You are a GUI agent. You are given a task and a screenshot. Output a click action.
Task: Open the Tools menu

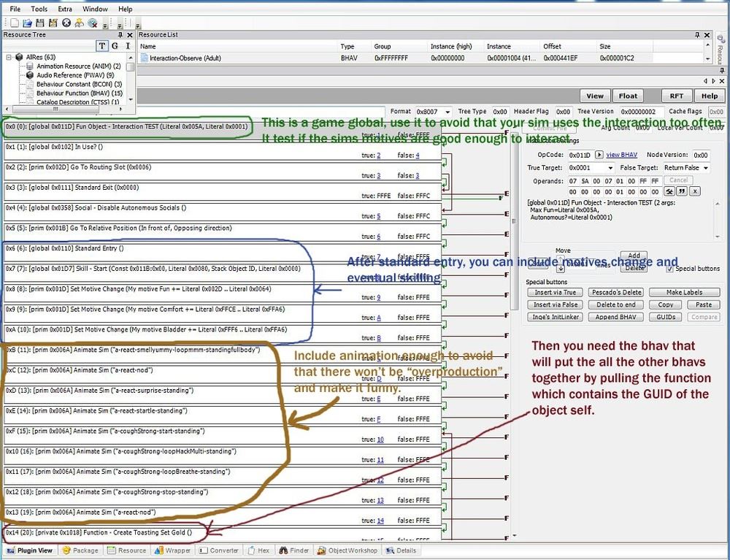(39, 9)
